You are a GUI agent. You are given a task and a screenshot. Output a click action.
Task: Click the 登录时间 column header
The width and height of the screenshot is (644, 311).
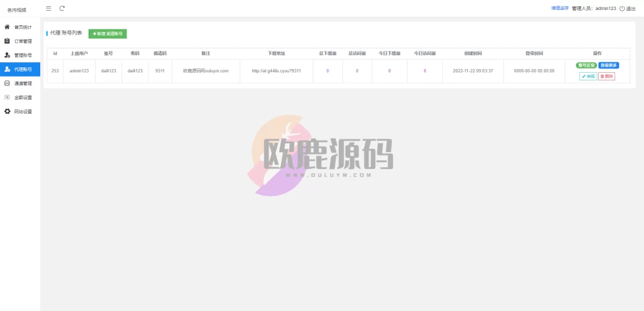click(x=535, y=54)
